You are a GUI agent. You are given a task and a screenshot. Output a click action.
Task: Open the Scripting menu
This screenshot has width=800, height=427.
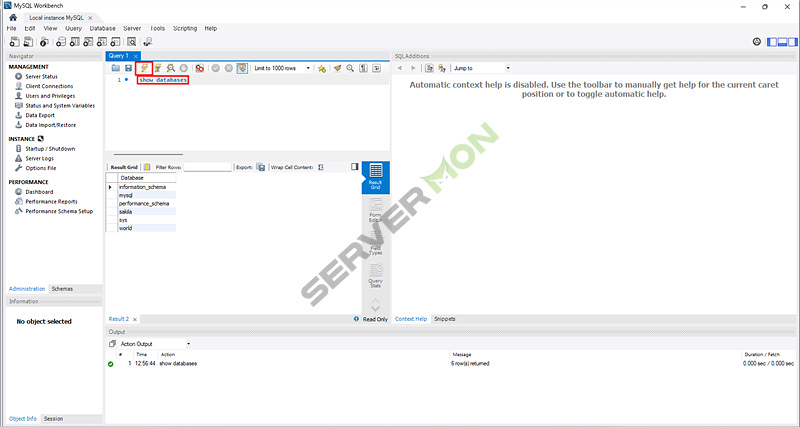(185, 29)
